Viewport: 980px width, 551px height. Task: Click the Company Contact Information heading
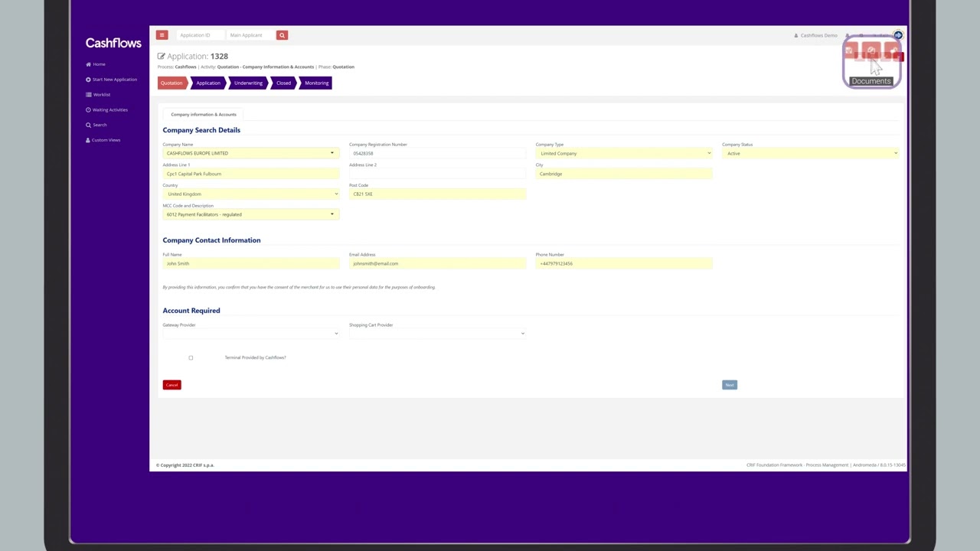[211, 240]
